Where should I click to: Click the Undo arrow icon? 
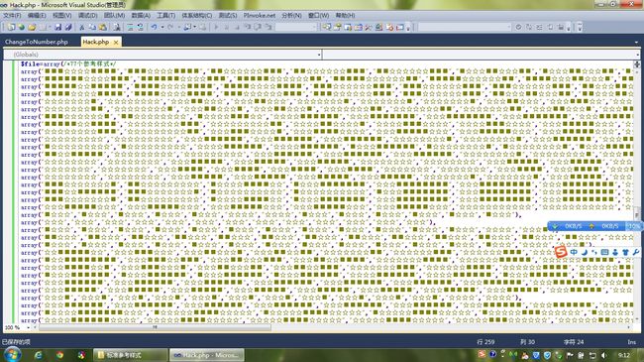(x=154, y=27)
